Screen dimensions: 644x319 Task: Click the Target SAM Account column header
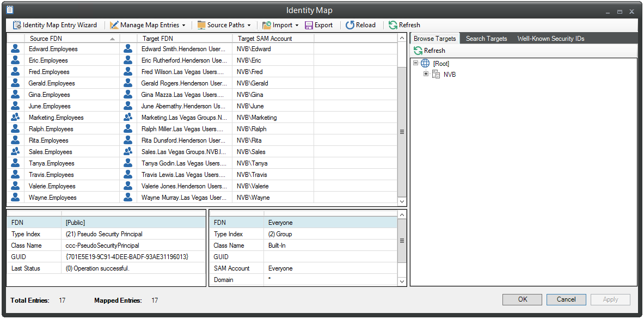(x=273, y=39)
